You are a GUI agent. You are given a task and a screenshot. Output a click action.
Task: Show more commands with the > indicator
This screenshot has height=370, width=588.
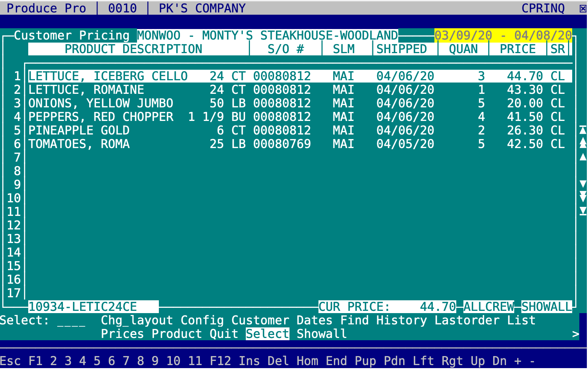coord(575,334)
